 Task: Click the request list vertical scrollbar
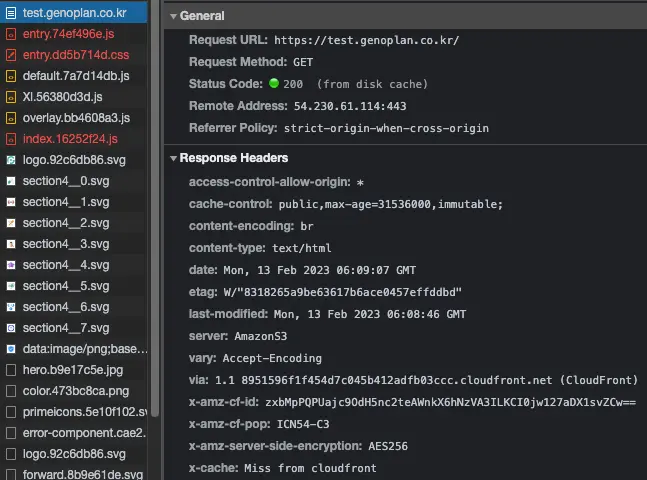click(155, 200)
